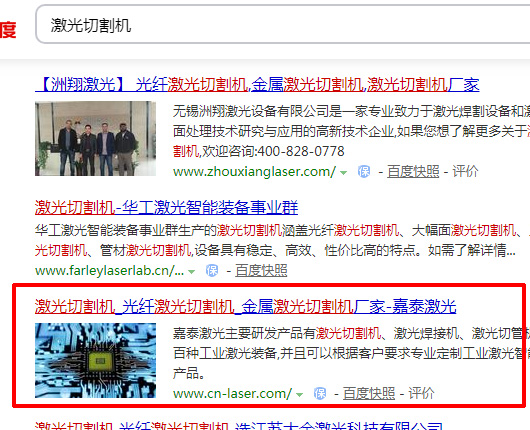The image size is (530, 430).
Task: Expand dropdown arrow after cn-laser.com URL
Action: (x=299, y=395)
